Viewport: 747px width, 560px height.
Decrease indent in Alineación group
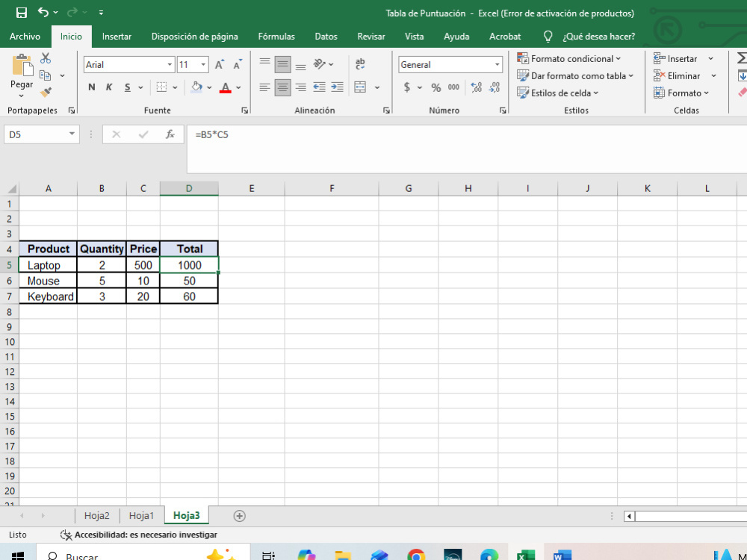click(x=319, y=87)
